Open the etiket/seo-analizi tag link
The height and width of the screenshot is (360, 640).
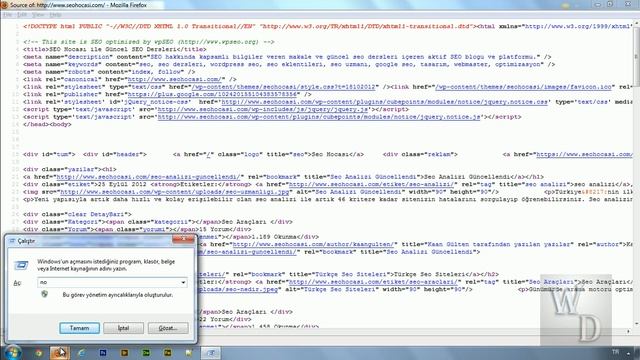coord(371,184)
